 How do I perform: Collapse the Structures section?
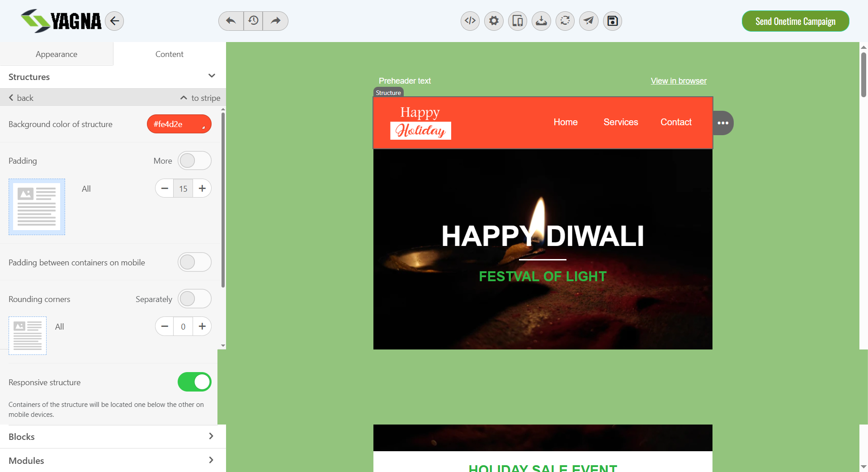point(212,76)
